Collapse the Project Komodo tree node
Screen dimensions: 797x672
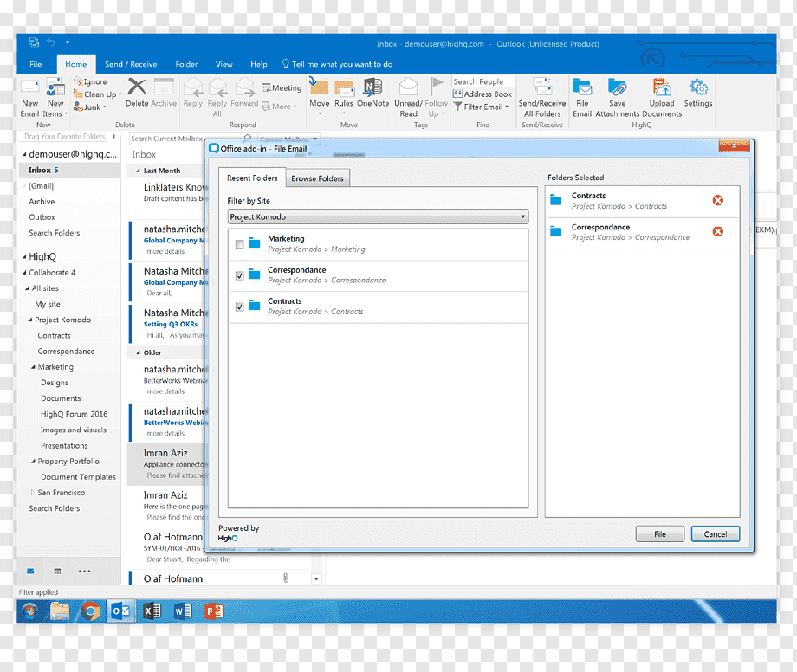tap(30, 320)
